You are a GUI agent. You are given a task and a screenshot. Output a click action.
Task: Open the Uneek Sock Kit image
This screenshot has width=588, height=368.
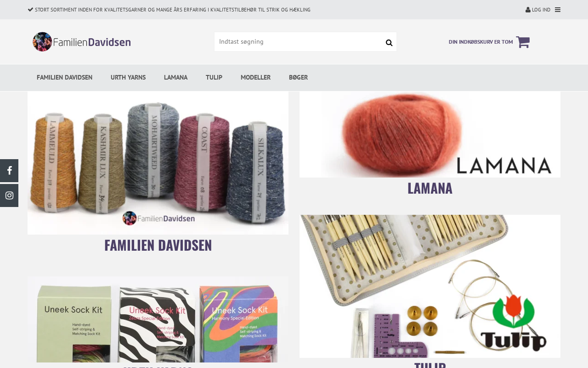[x=158, y=319]
